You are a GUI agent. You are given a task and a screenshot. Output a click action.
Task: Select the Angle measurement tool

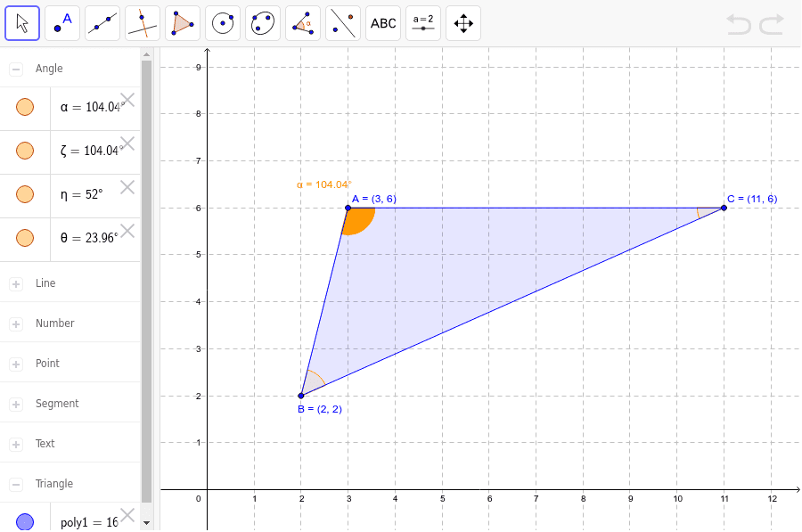[303, 23]
